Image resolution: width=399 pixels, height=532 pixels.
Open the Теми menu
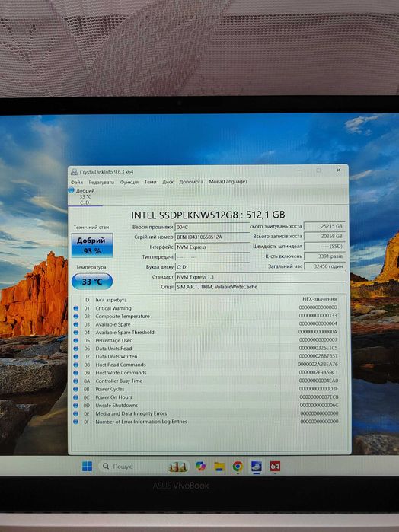coord(150,182)
